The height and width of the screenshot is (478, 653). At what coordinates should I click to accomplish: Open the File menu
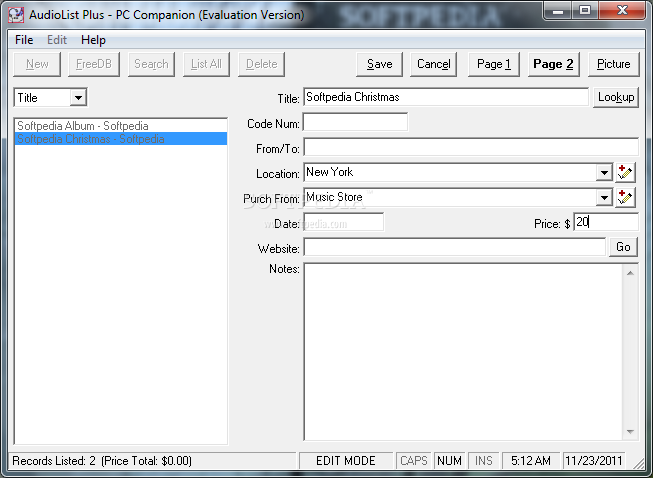point(24,40)
